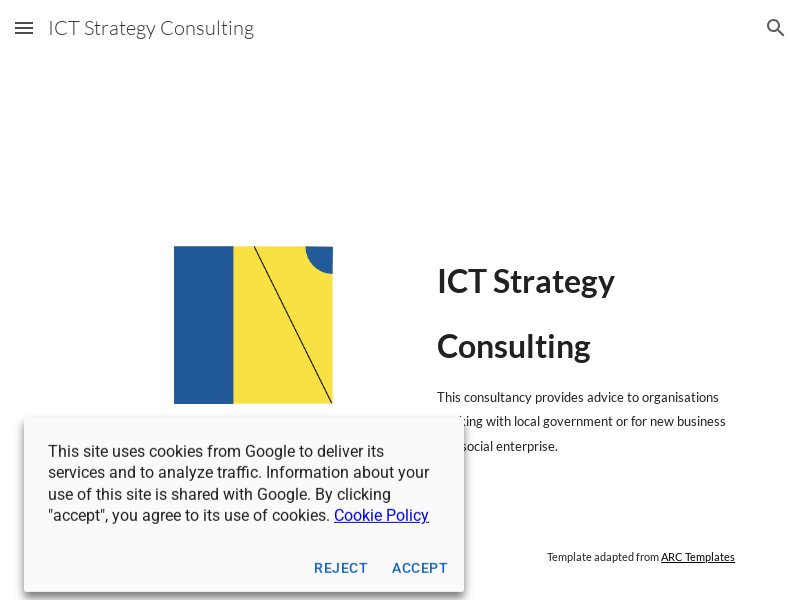Open the ARC Templates link
Viewport: 800px width, 600px height.
[x=697, y=557]
